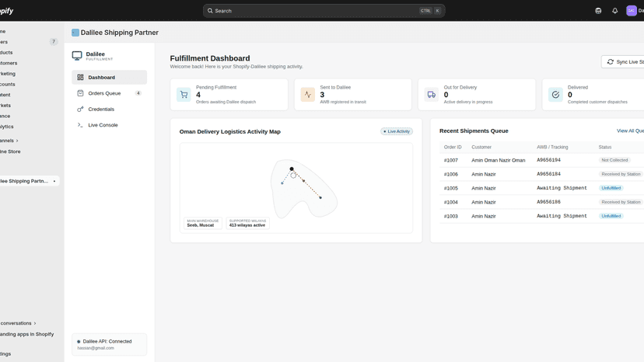Click order ID #1007

coord(450,161)
